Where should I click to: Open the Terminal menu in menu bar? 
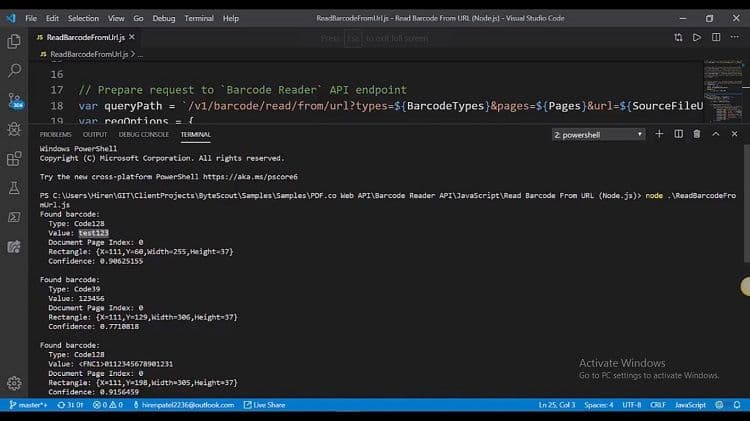tap(198, 18)
